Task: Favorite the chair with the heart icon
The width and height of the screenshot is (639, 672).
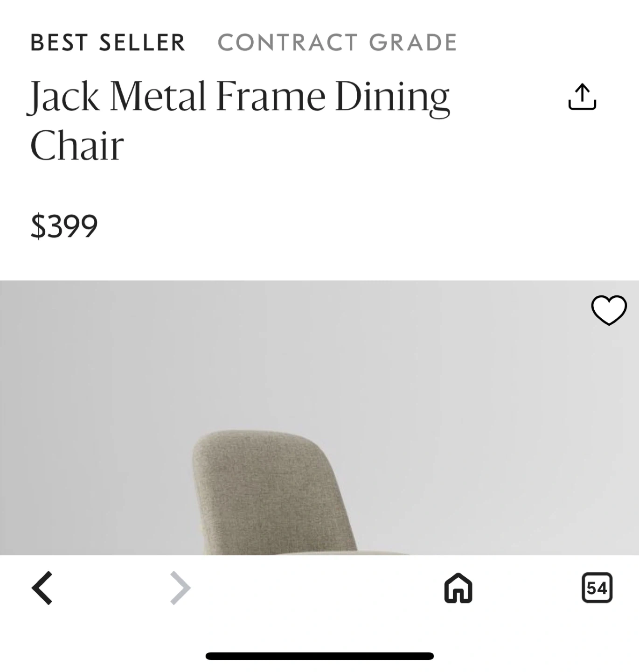Action: (609, 310)
